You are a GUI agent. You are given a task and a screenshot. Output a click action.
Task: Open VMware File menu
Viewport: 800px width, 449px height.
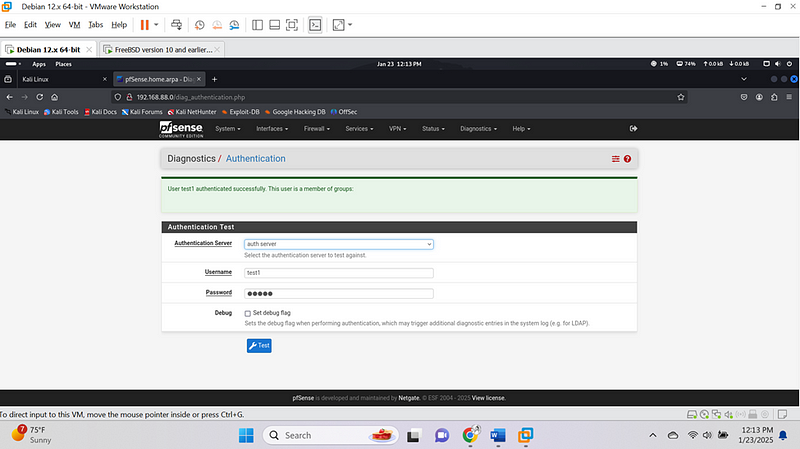(x=10, y=24)
